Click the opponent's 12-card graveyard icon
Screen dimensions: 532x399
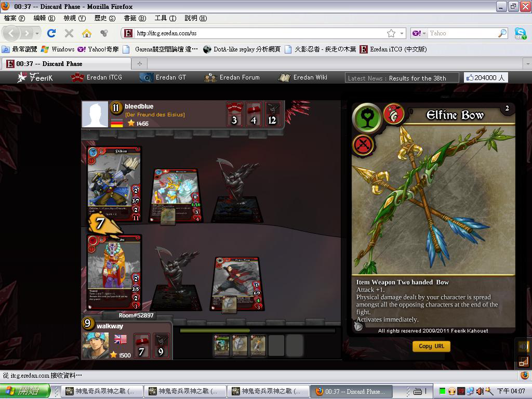tap(272, 114)
